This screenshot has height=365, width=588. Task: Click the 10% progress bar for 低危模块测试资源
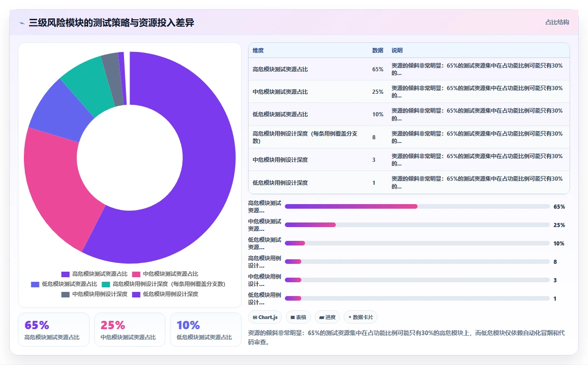point(417,243)
